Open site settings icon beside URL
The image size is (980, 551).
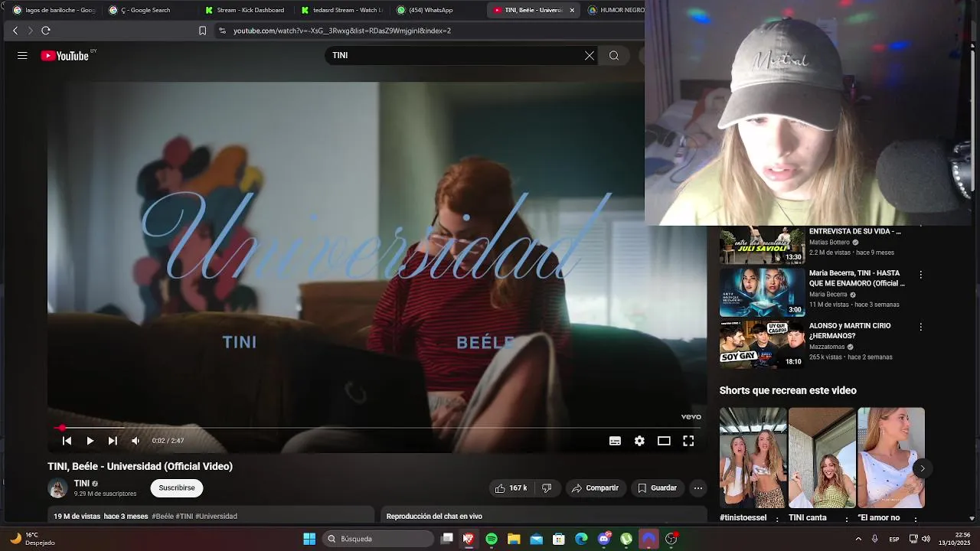tap(222, 31)
